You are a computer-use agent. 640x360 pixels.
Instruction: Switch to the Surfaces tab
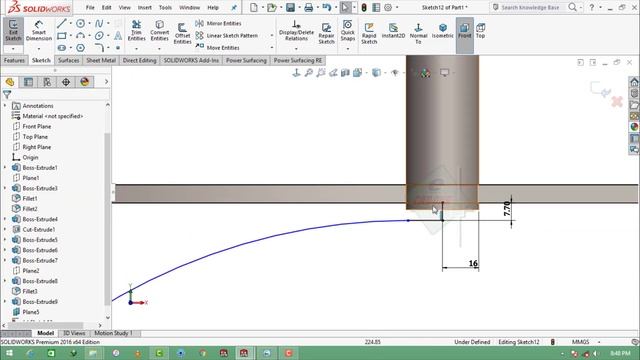(69, 60)
